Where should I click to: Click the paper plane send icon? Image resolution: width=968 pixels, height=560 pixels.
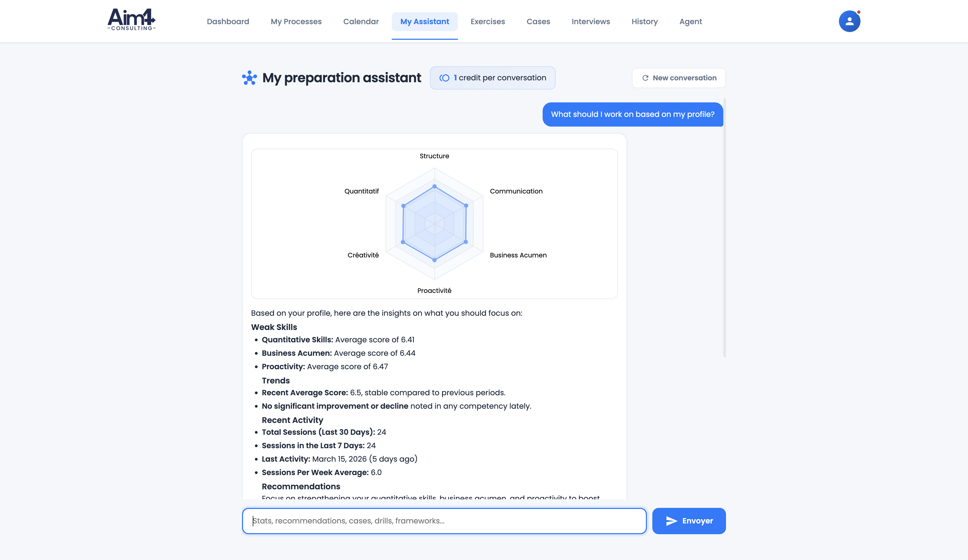(x=671, y=521)
